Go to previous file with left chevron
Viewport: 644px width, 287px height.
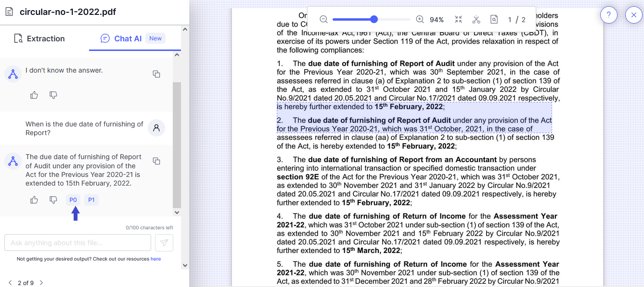pyautogui.click(x=10, y=283)
